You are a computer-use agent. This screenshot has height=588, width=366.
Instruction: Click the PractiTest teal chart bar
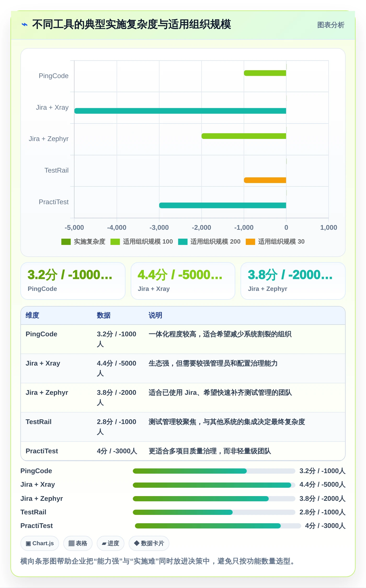coord(222,205)
